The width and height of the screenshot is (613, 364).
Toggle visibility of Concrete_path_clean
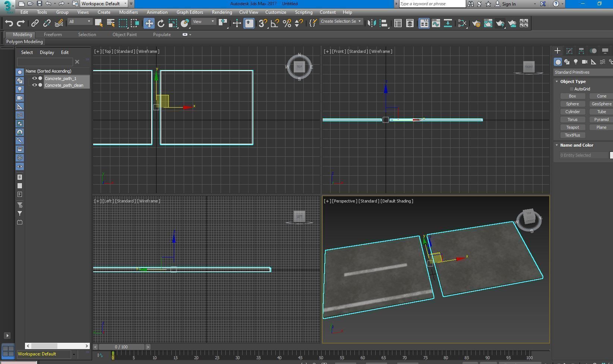[x=35, y=85]
